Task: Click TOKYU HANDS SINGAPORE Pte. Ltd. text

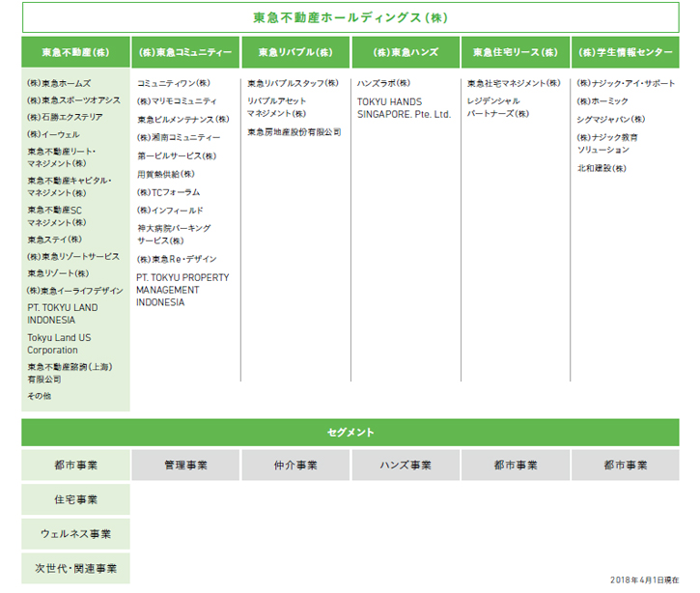Action: pyautogui.click(x=404, y=108)
